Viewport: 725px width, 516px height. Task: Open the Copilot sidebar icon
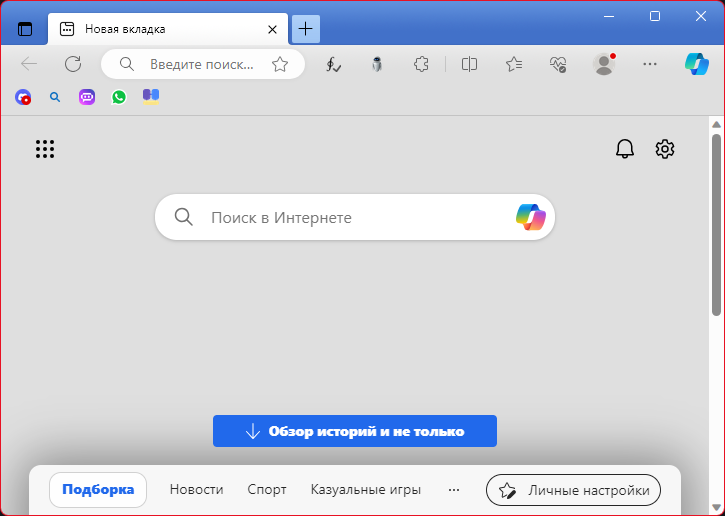(x=697, y=64)
